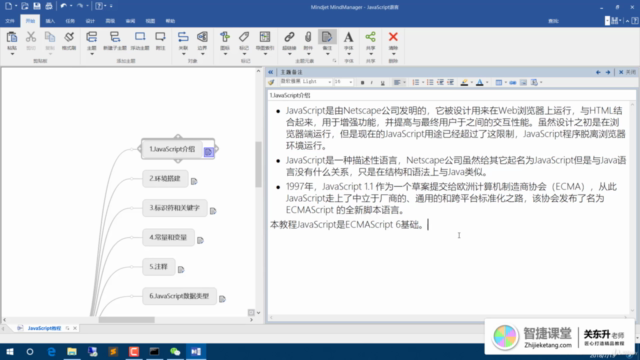Open the font name combo box
Screen dimensions: 640x360
coord(306,82)
